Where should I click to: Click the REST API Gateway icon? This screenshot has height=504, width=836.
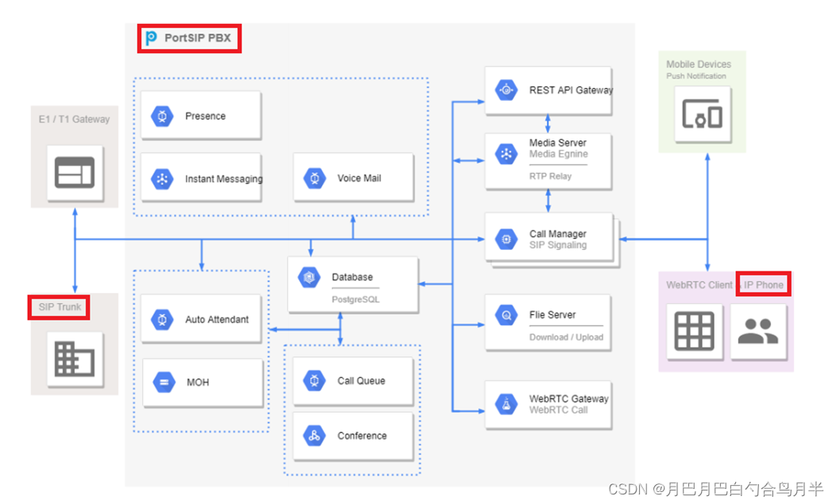pos(507,90)
